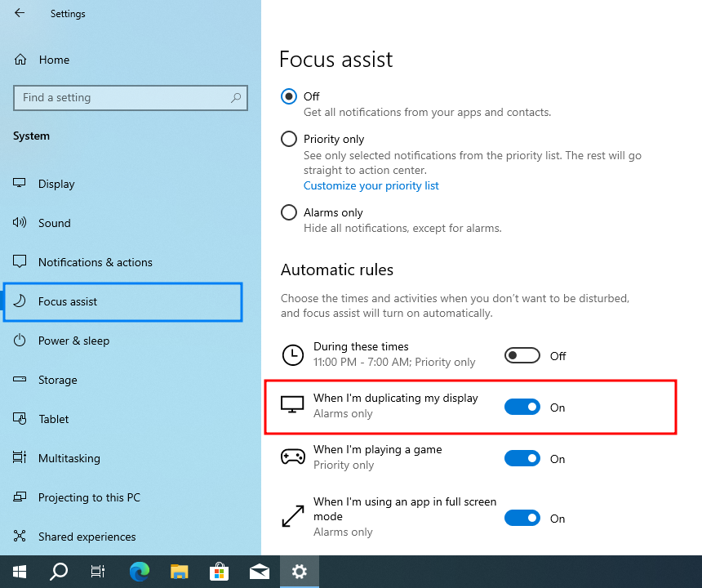Switch off the full screen mode app toggle
The height and width of the screenshot is (588, 702).
click(x=522, y=518)
